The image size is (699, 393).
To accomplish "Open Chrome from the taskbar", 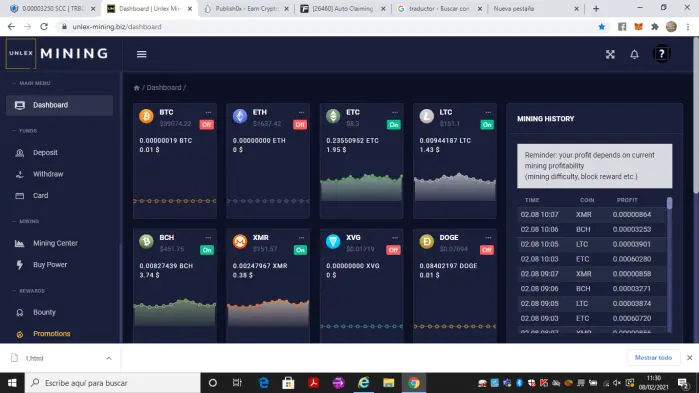I will point(414,383).
